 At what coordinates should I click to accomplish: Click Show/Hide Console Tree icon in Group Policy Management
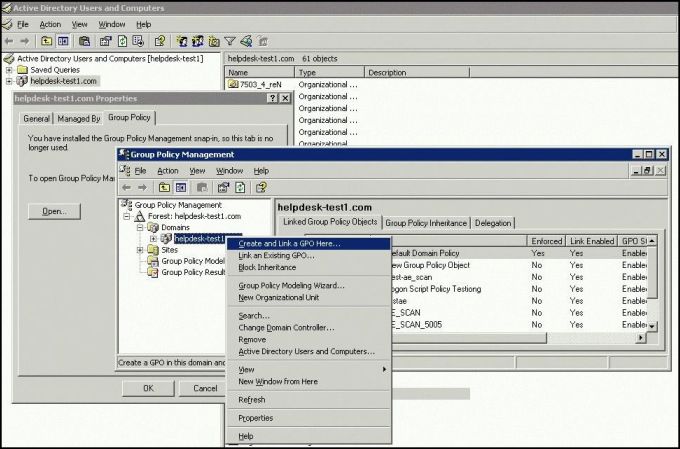tap(181, 187)
